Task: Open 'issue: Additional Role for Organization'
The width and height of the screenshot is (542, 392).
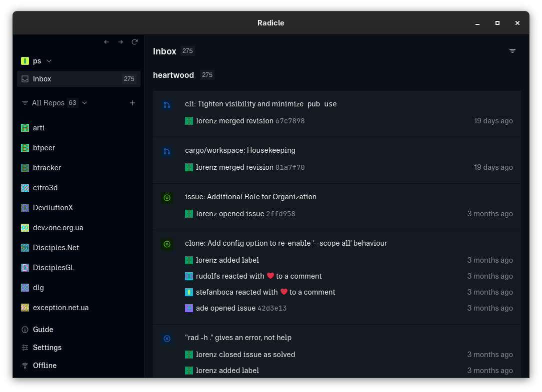Action: point(250,197)
